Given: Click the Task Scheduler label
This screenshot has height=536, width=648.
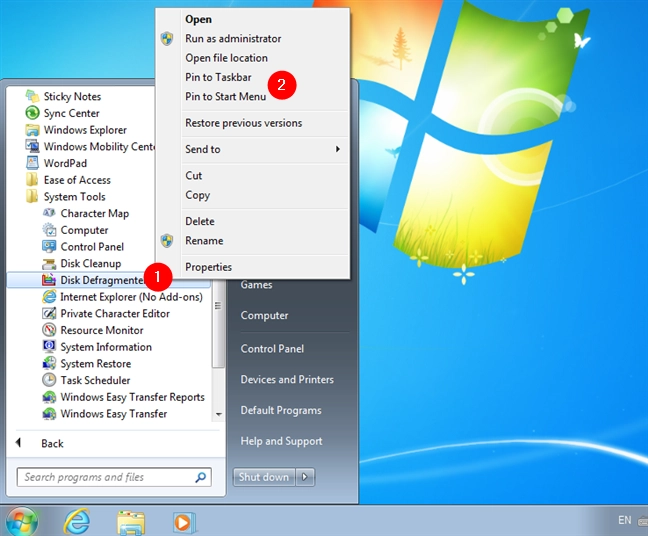Looking at the screenshot, I should click(95, 380).
